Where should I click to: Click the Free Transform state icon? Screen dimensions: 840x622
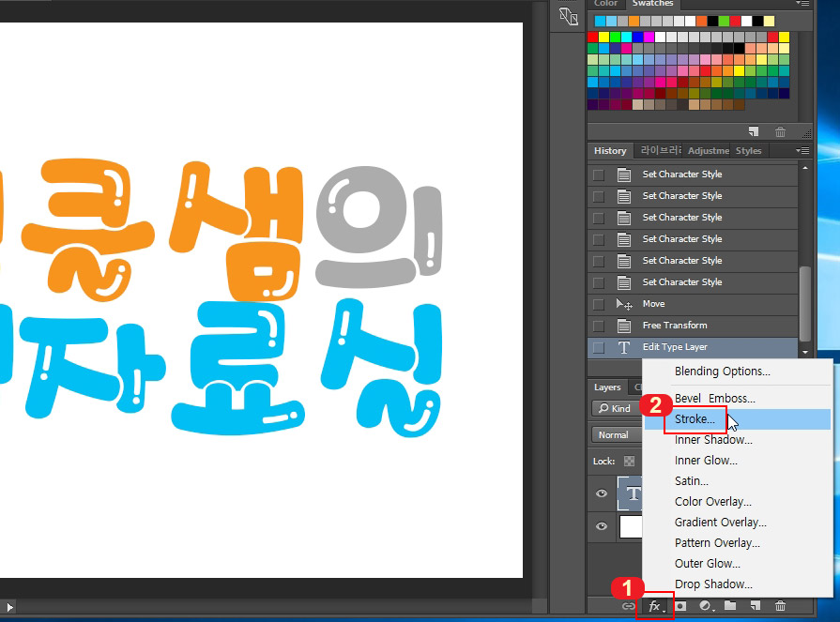coord(623,326)
